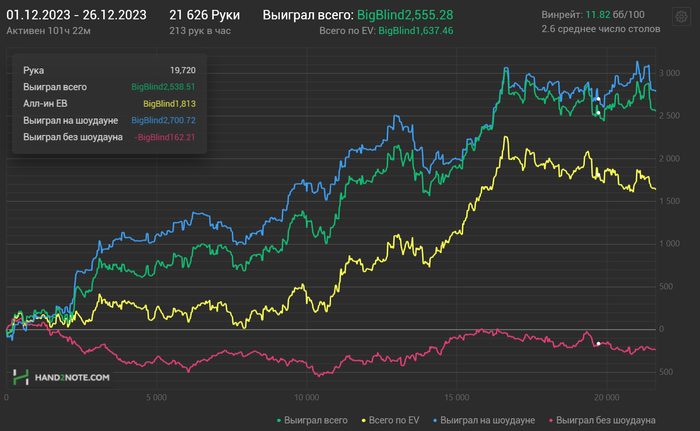
Task: Click the blue legend dot for шоудауне
Action: click(x=435, y=421)
